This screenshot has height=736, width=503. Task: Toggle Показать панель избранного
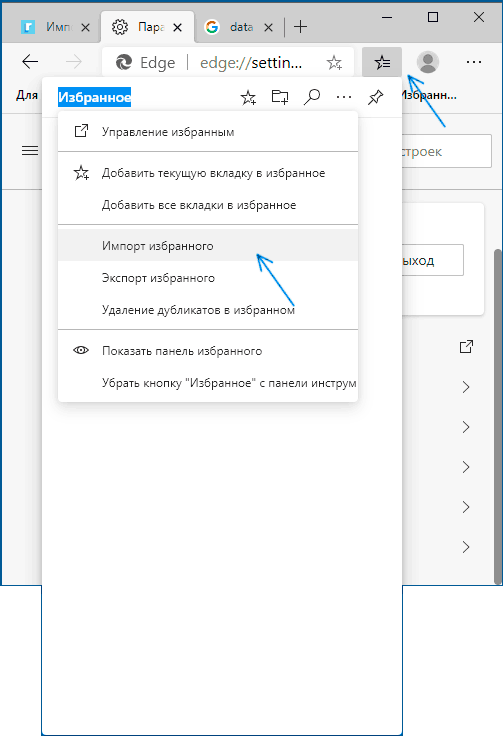point(208,351)
